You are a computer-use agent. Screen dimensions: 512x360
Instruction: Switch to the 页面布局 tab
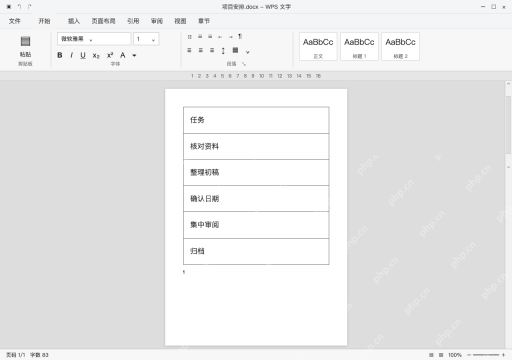(103, 21)
